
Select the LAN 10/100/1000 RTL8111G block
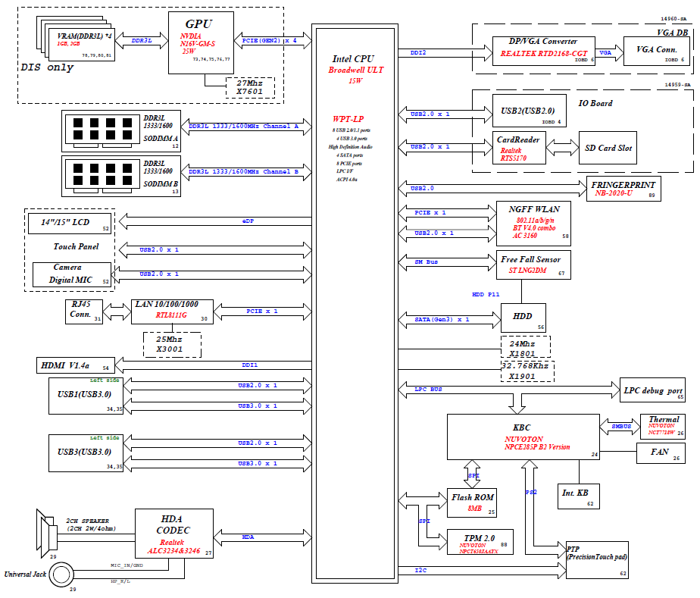click(172, 310)
